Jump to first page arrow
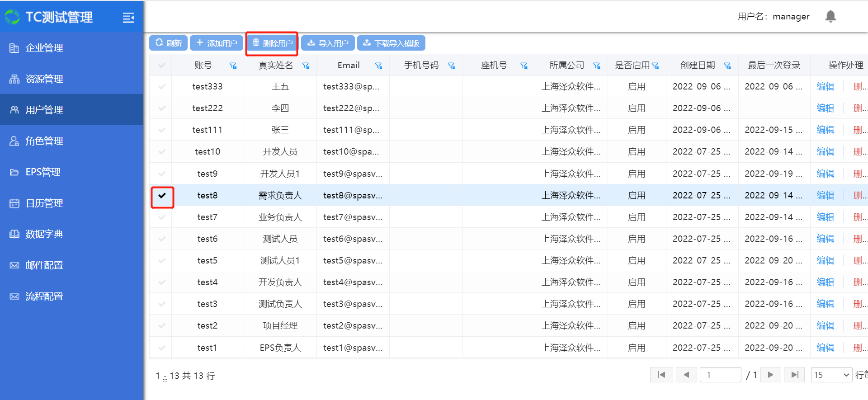Screen dimensions: 868x400 [x=661, y=375]
